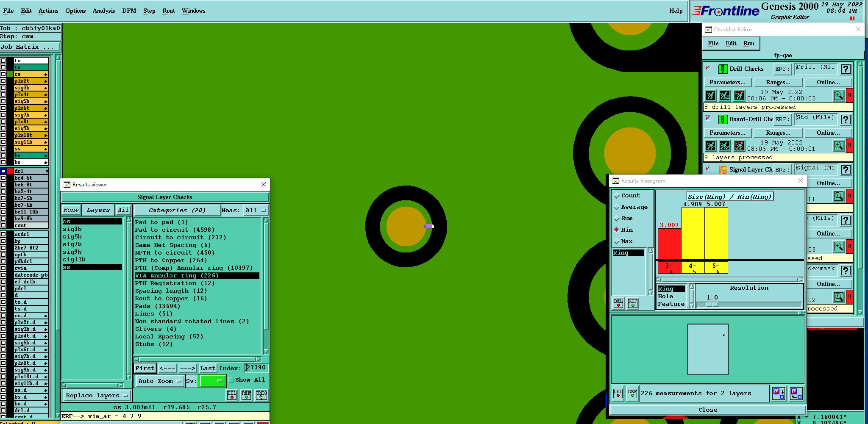This screenshot has height=424, width=868.
Task: Select Average radio in Results histogram
Action: pos(617,207)
